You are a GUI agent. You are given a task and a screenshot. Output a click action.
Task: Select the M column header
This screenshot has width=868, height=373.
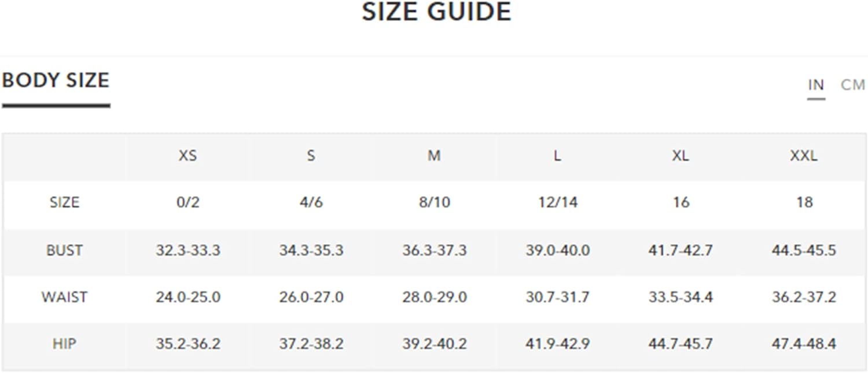point(434,156)
